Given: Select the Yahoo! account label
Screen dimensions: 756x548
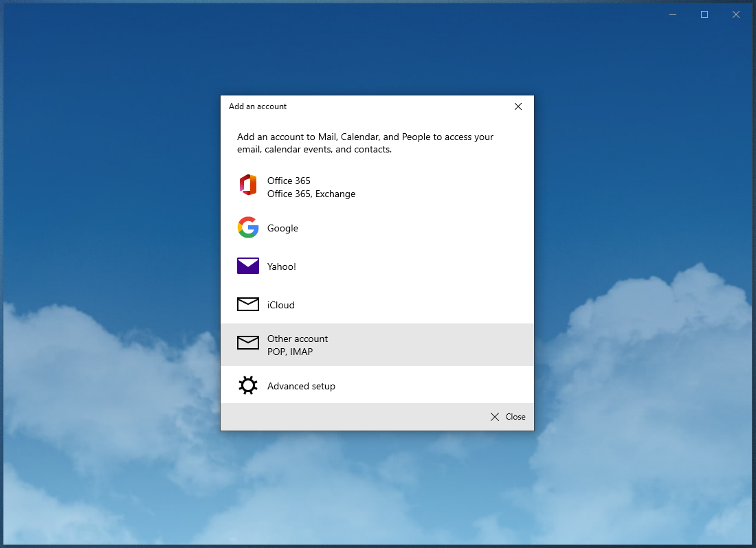Looking at the screenshot, I should click(x=282, y=266).
